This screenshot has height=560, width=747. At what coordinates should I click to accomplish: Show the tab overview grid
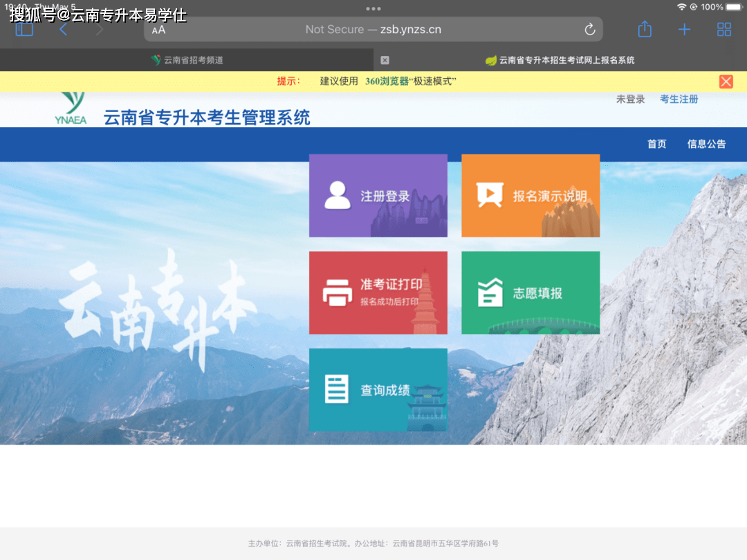(723, 30)
